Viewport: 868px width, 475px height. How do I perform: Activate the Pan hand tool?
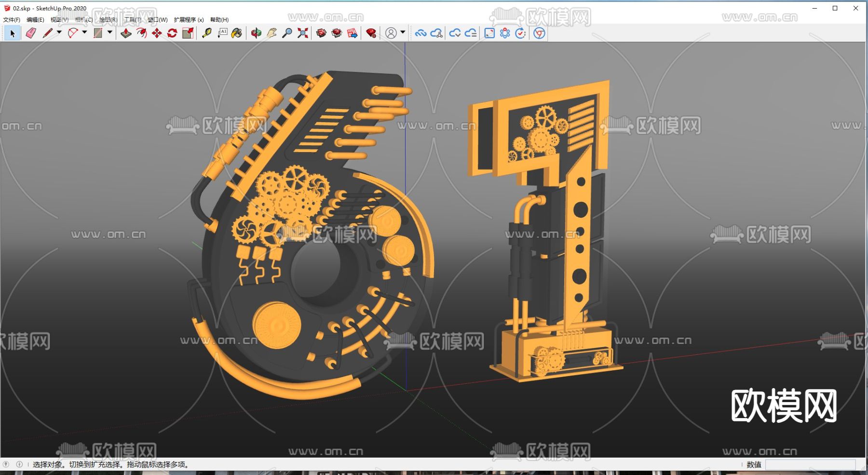point(271,33)
